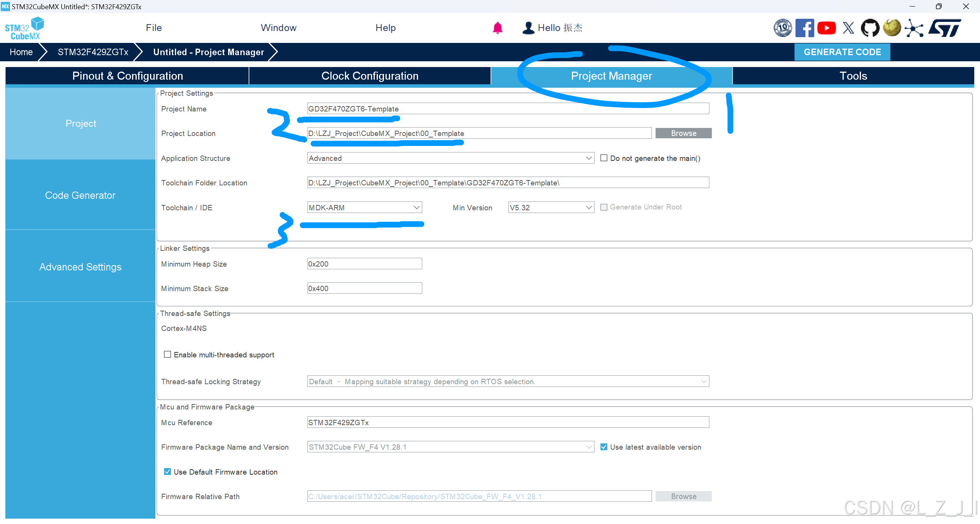Enable multi-threaded support checkbox
The width and height of the screenshot is (980, 524).
167,354
